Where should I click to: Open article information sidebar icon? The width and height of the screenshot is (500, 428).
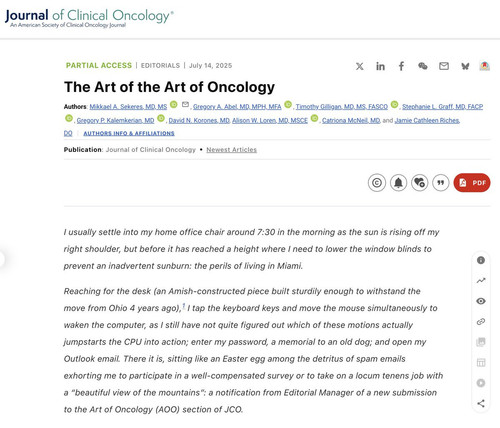point(481,260)
